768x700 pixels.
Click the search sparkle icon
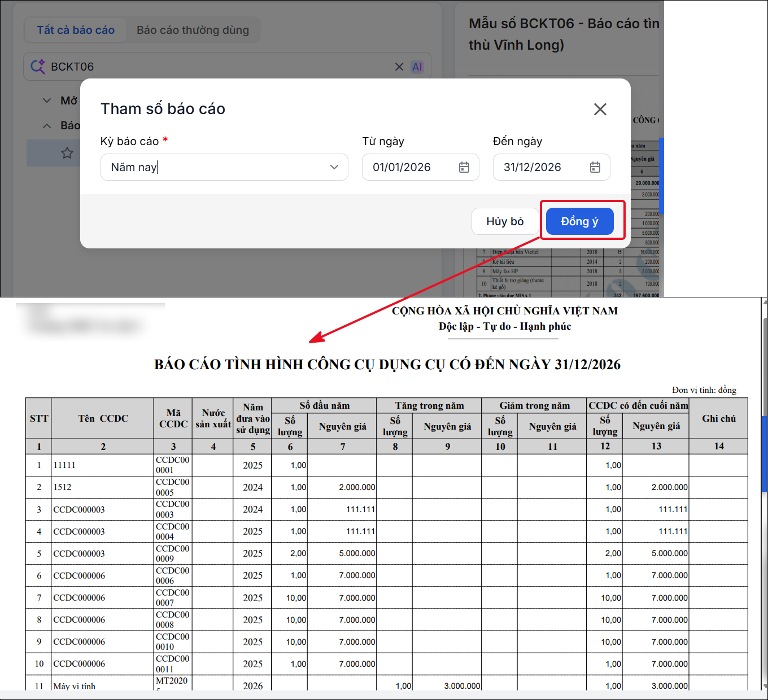[x=38, y=67]
